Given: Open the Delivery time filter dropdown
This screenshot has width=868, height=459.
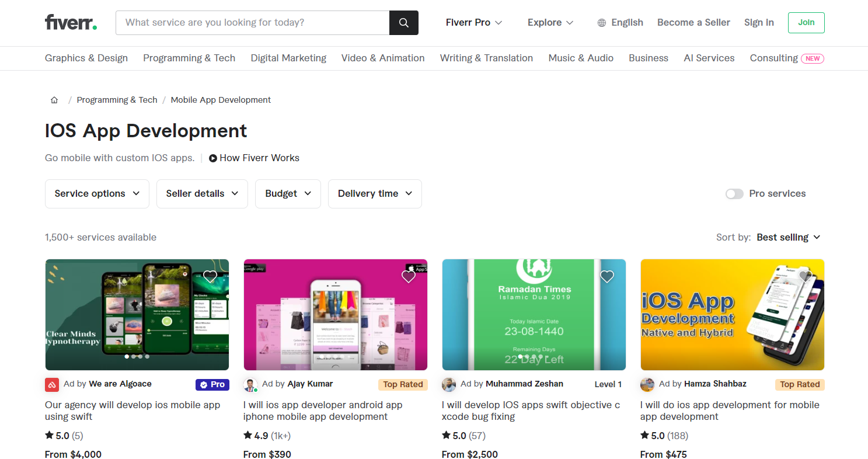Looking at the screenshot, I should click(375, 194).
